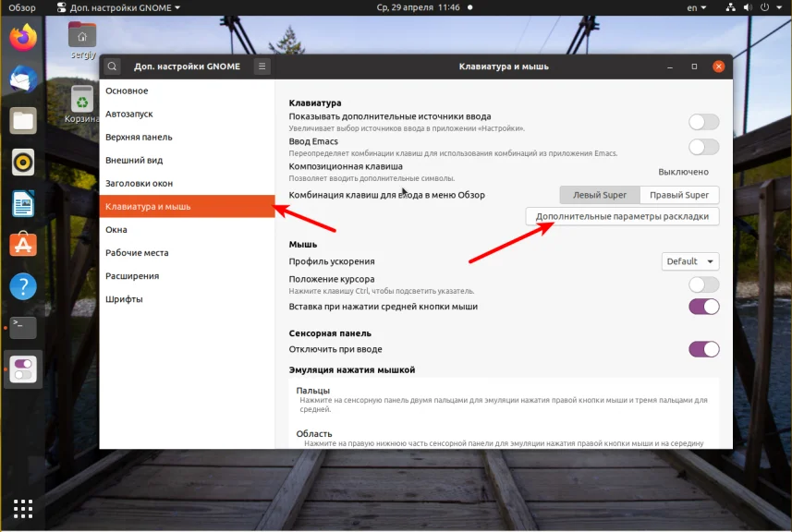This screenshot has width=792, height=532.
Task: Launch Firefox from the dock
Action: pos(23,39)
